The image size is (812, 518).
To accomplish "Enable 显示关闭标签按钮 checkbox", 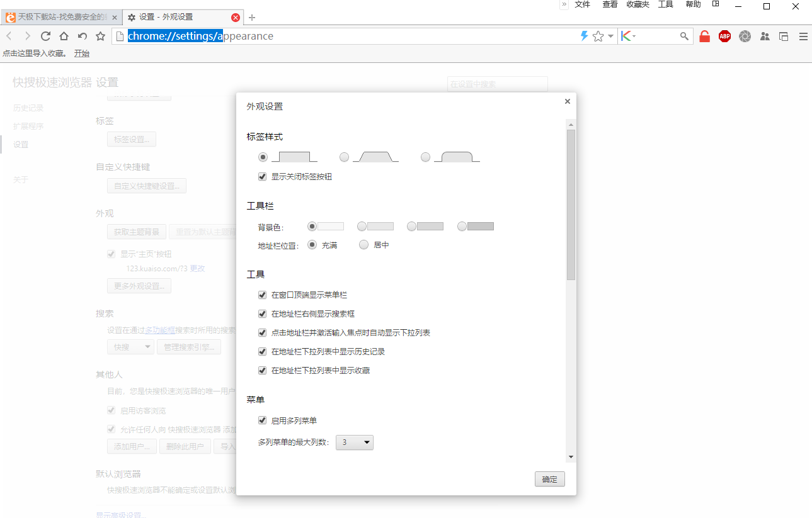I will click(x=262, y=176).
